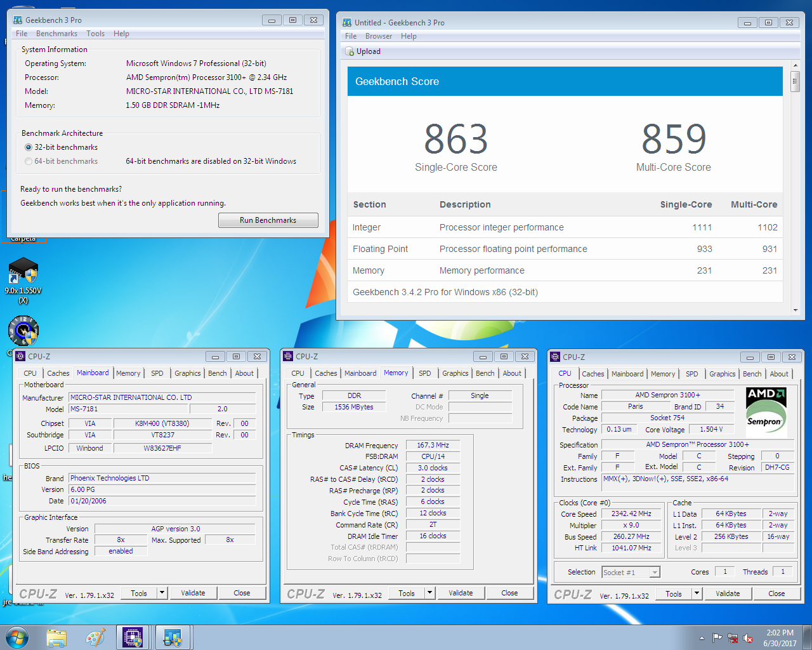Click the Core Speed value 2342.42 MHz
Image resolution: width=812 pixels, height=650 pixels.
(631, 514)
